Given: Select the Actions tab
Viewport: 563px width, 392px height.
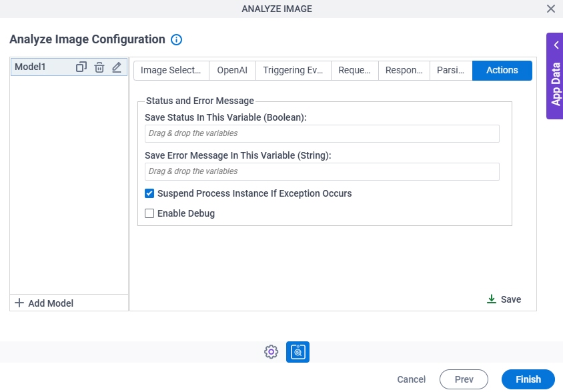Looking at the screenshot, I should 502,71.
